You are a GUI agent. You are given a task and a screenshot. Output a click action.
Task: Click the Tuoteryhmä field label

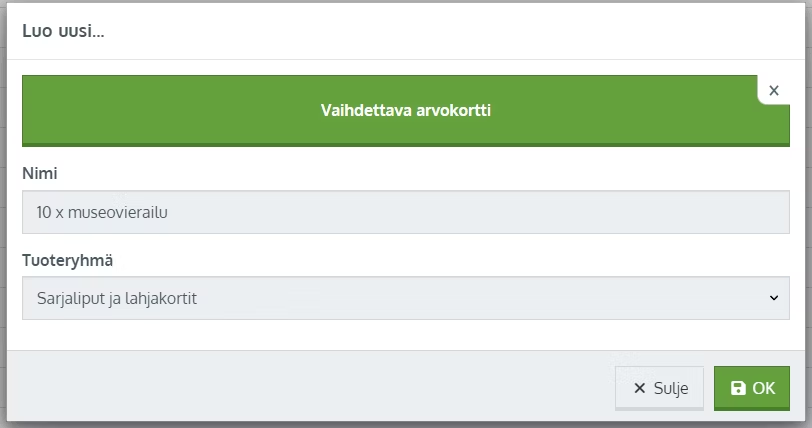click(67, 260)
